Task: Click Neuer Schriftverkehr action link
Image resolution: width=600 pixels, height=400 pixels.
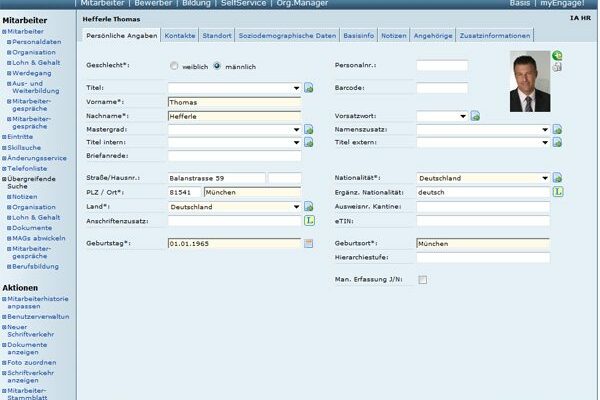Action: pos(31,331)
